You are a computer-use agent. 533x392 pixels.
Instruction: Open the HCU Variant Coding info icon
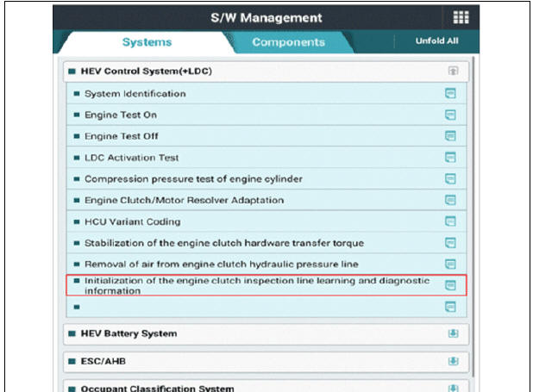(450, 221)
